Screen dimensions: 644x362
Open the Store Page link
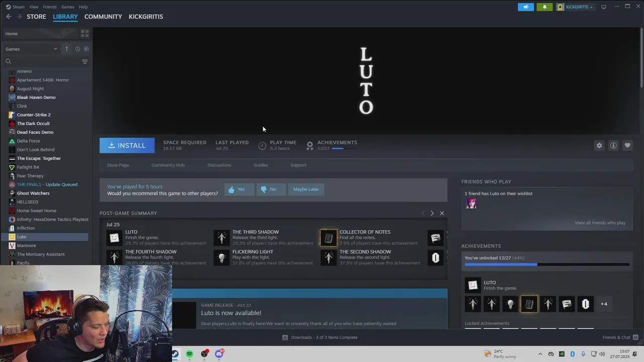(x=118, y=165)
